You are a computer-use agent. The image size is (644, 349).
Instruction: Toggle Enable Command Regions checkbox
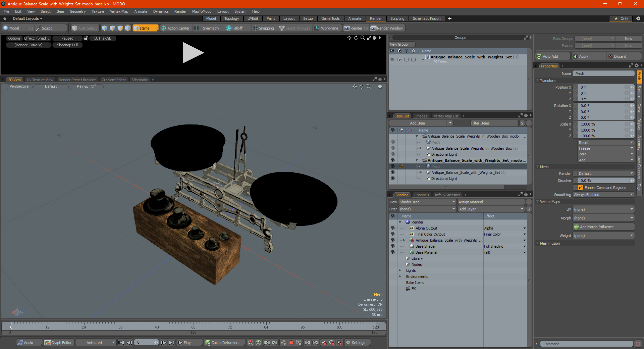(x=581, y=188)
